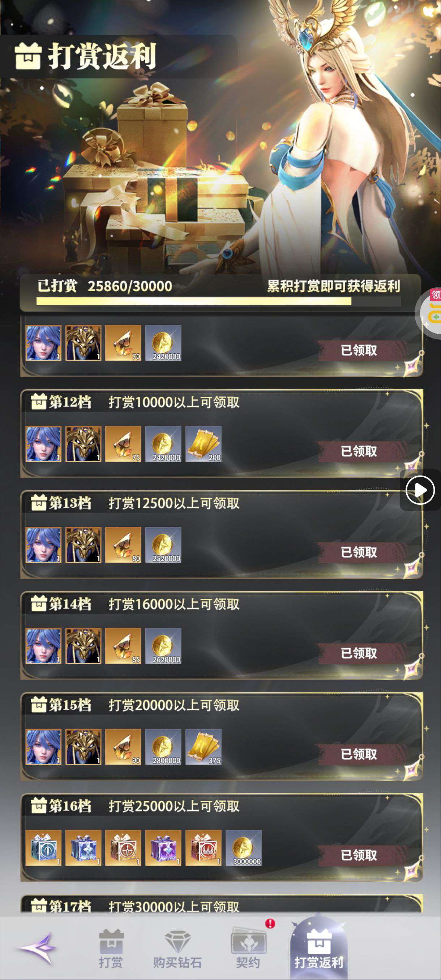441x980 pixels.
Task: Open the 契约 tab with red alert
Action: (248, 949)
